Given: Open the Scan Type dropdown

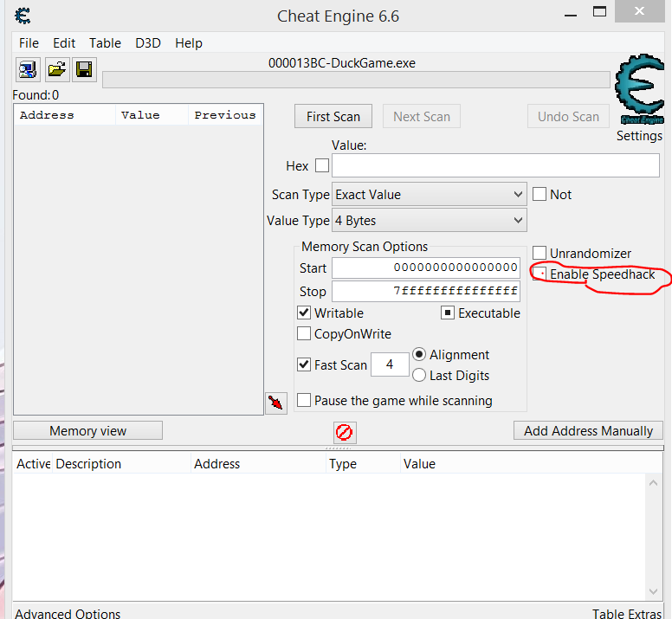Looking at the screenshot, I should tap(429, 195).
